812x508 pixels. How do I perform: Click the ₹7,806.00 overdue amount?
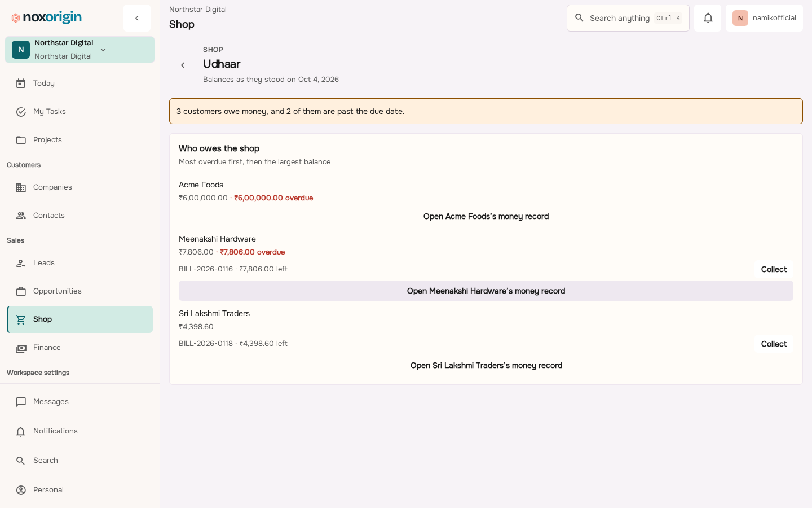coord(253,252)
